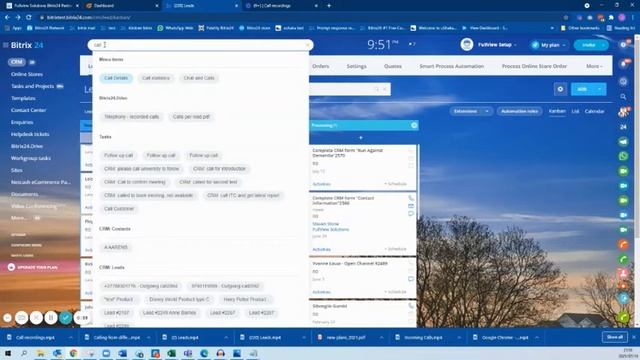Viewport: 640px width, 360px height.
Task: Open contact 'A AARENS' result
Action: pos(116,247)
